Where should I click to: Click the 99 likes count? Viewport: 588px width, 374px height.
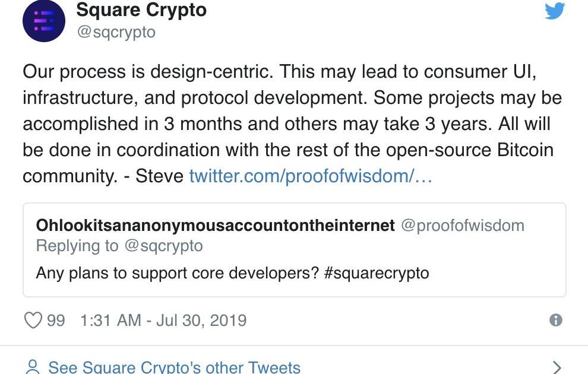pyautogui.click(x=56, y=321)
